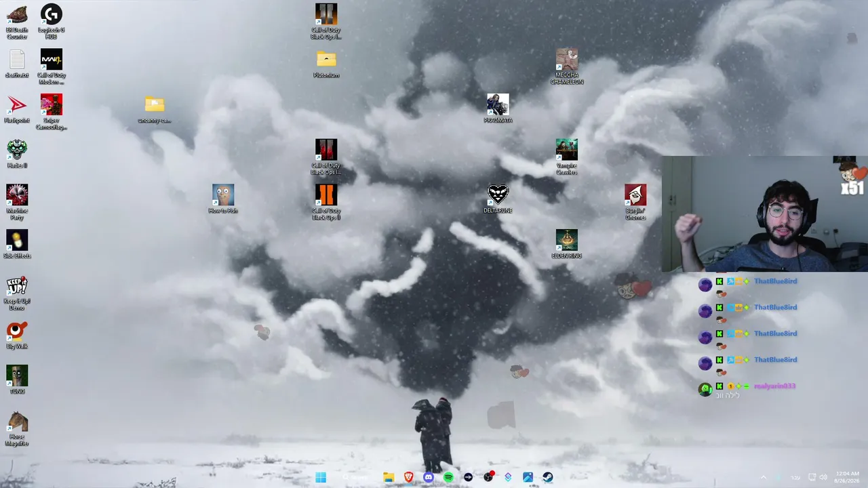This screenshot has width=868, height=488.
Task: Launch Logitech G HUB from the desktop
Action: [52, 22]
